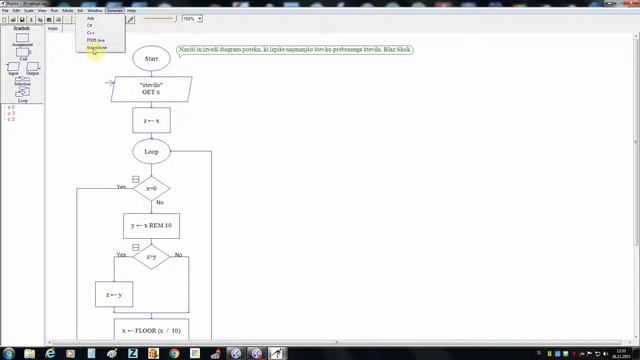
Task: Open the Mode menu
Action: (68, 11)
